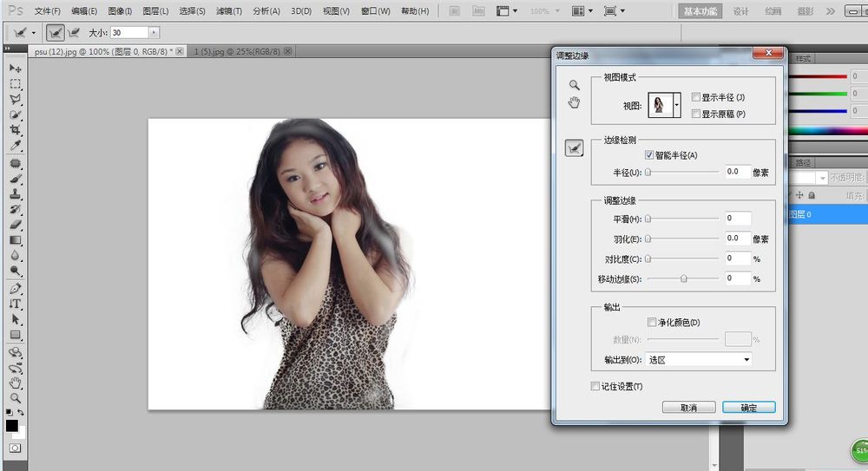Open the brush 大小 size slider dropdown arrow
The height and width of the screenshot is (471, 868).
[x=155, y=32]
